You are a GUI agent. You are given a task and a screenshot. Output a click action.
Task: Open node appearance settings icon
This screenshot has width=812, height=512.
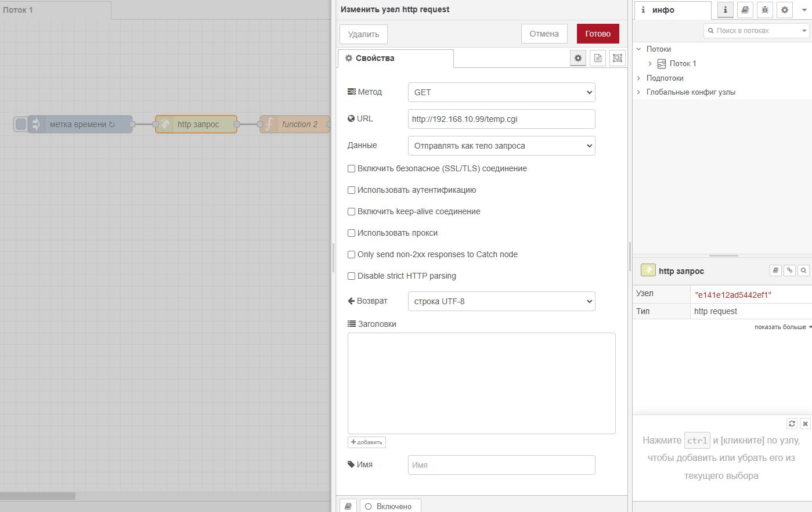618,58
